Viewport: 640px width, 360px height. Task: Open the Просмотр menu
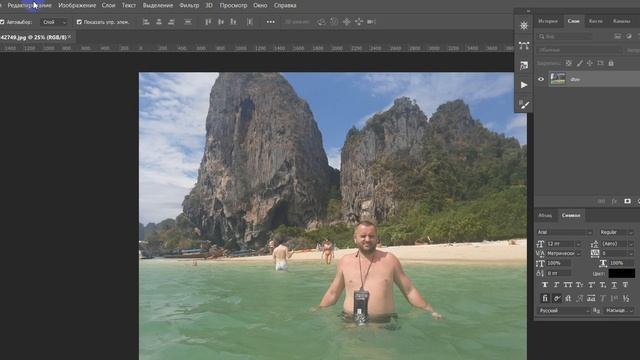[x=233, y=5]
